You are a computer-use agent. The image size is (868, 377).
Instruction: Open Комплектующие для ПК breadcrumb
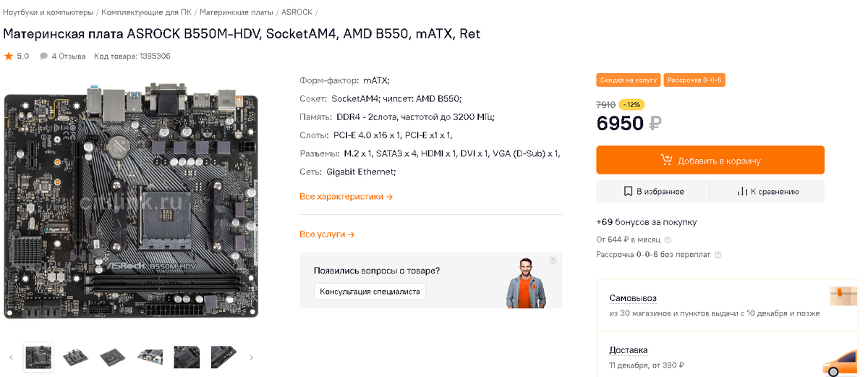tap(147, 12)
